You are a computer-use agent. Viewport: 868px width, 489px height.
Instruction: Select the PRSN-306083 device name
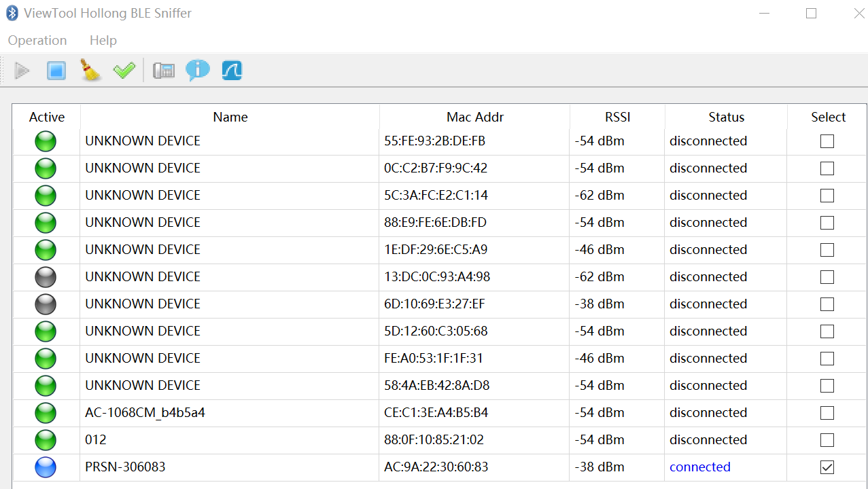[x=125, y=467]
